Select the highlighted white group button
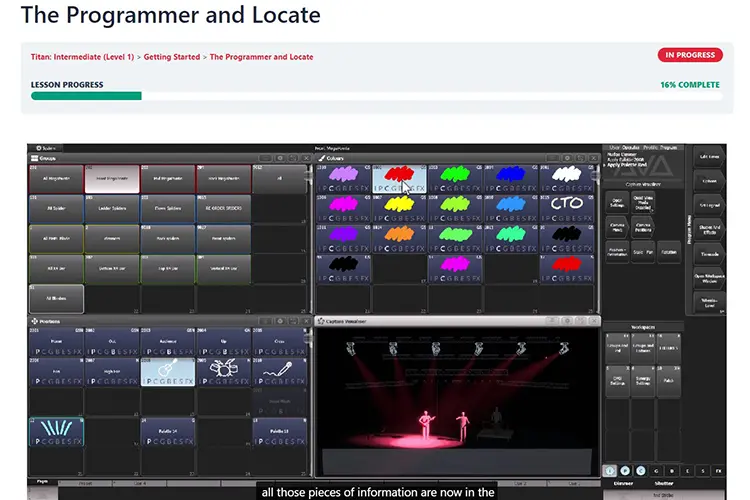 pyautogui.click(x=112, y=178)
